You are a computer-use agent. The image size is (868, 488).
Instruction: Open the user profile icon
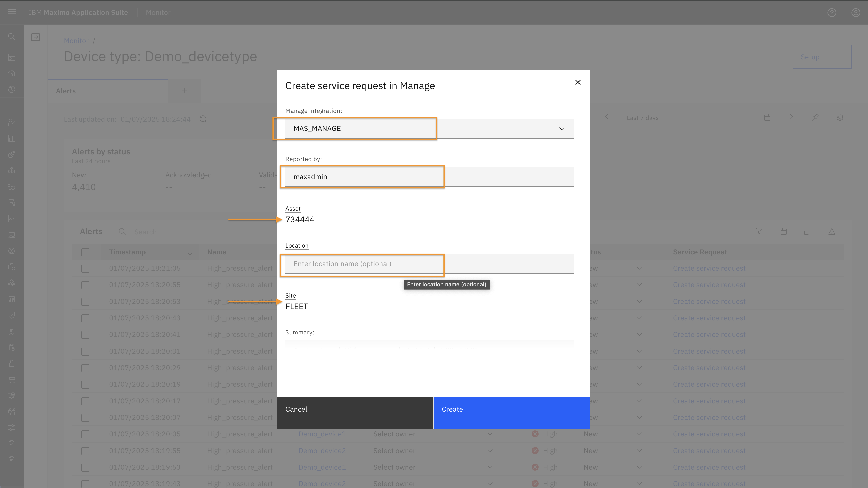(856, 13)
